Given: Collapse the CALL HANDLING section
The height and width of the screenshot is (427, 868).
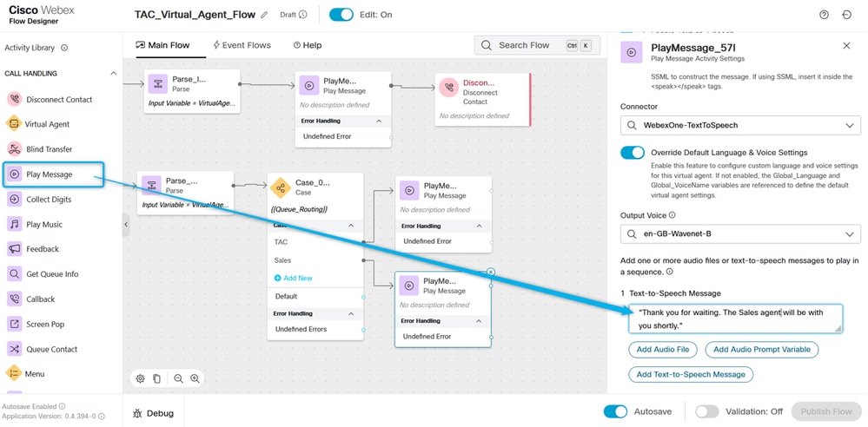Looking at the screenshot, I should 114,74.
